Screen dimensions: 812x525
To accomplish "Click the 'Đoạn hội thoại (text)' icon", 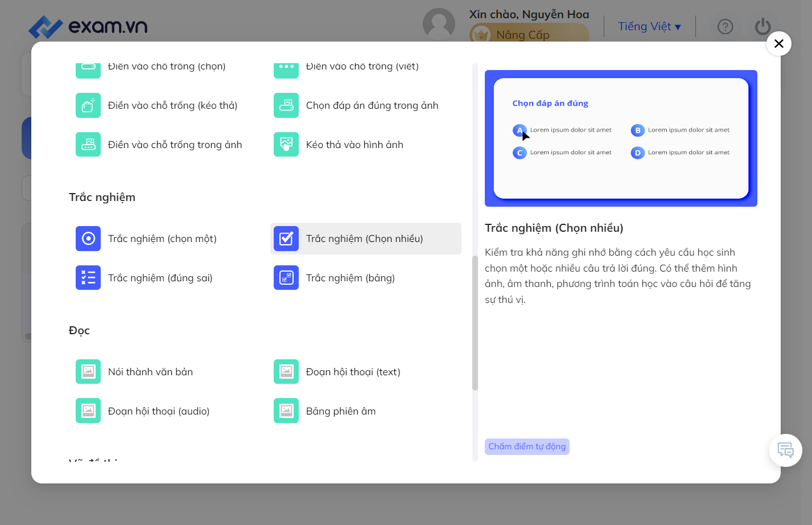I will (286, 372).
